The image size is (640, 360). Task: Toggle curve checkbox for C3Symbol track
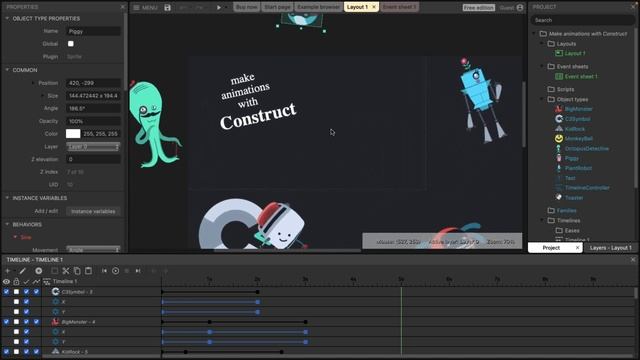point(36,292)
